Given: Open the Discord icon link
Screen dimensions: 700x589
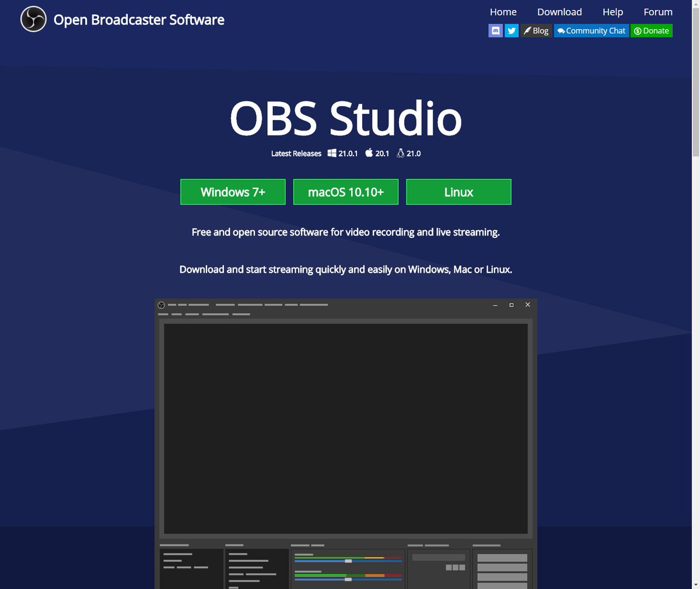Looking at the screenshot, I should click(495, 31).
